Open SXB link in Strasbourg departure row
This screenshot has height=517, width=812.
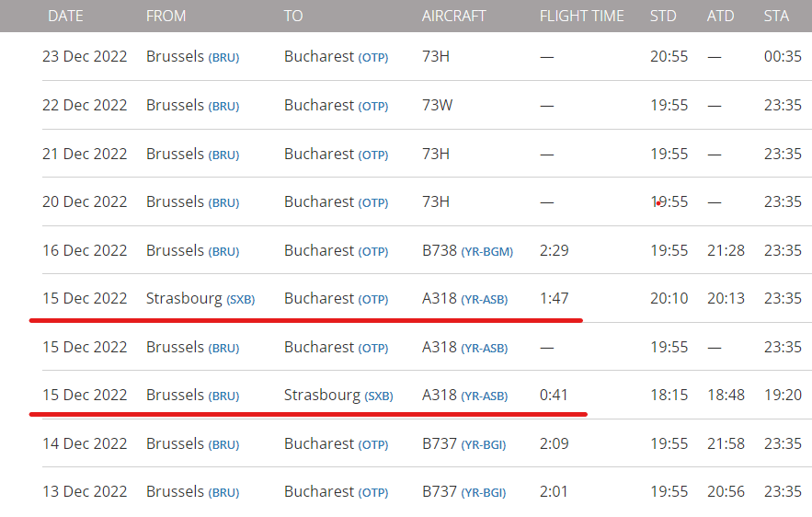tap(241, 299)
